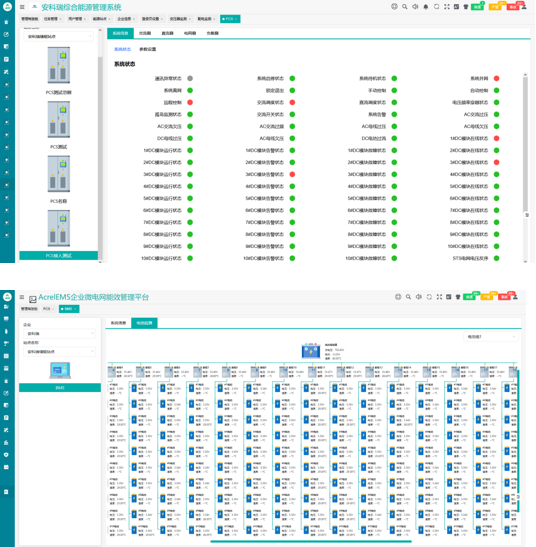Toggle fullscreen icon in AcrelEMS window header
536x547 pixels.
pyautogui.click(x=439, y=297)
